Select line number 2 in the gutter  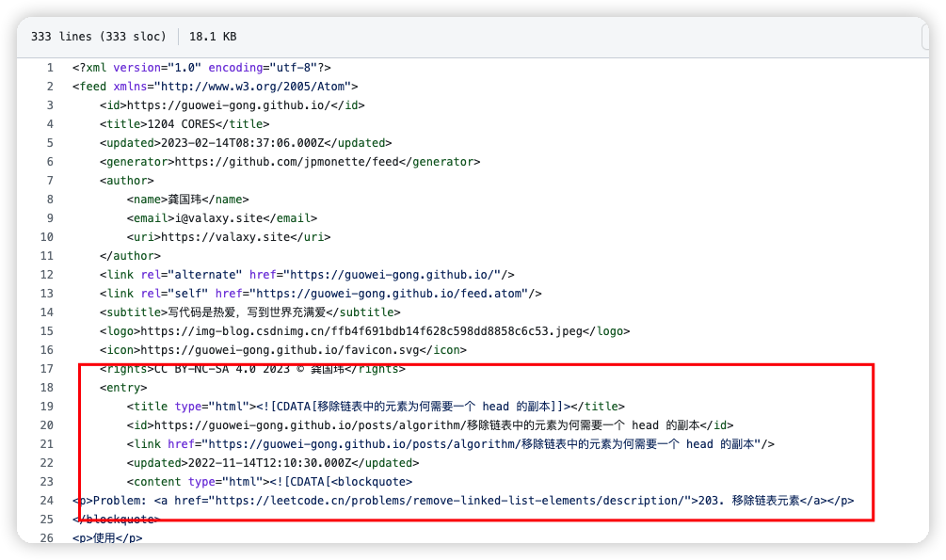tap(50, 87)
